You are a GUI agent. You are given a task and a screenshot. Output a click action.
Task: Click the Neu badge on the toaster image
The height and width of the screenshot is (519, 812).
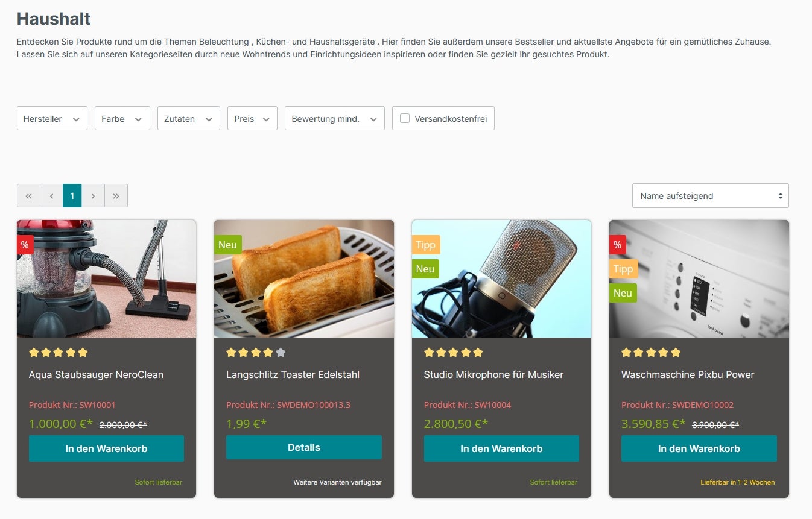(x=227, y=245)
